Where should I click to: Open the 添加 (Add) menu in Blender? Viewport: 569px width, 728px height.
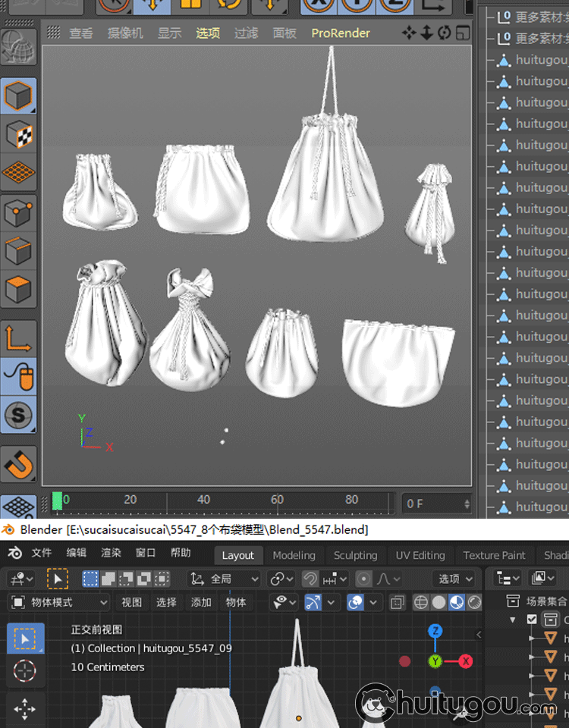click(201, 602)
